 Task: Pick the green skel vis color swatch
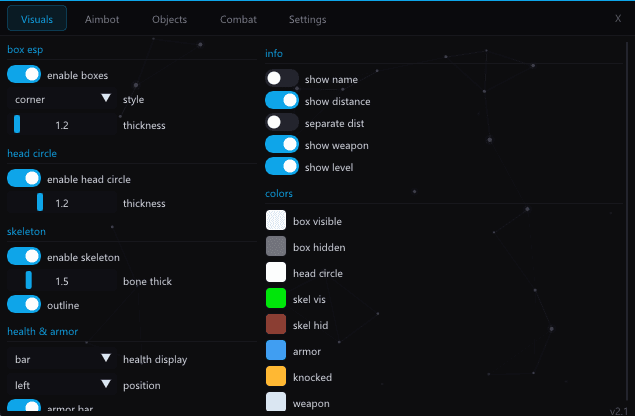tap(276, 298)
